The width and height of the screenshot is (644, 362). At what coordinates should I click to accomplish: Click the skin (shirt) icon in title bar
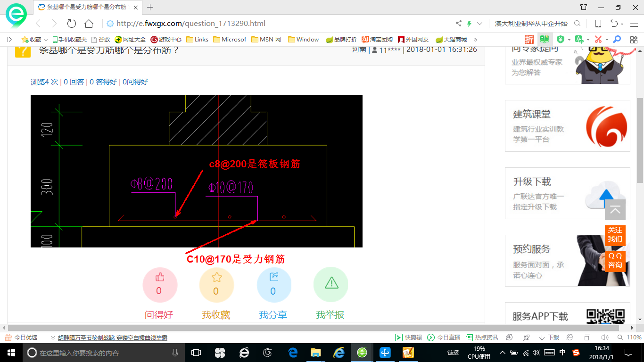tap(584, 7)
